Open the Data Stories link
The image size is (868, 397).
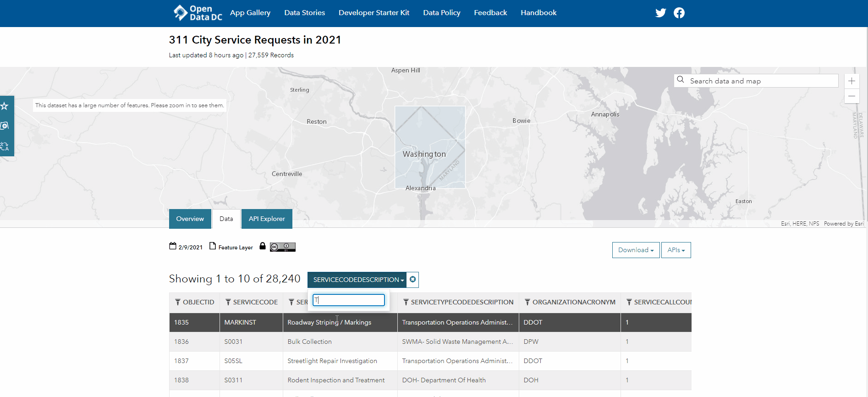304,13
